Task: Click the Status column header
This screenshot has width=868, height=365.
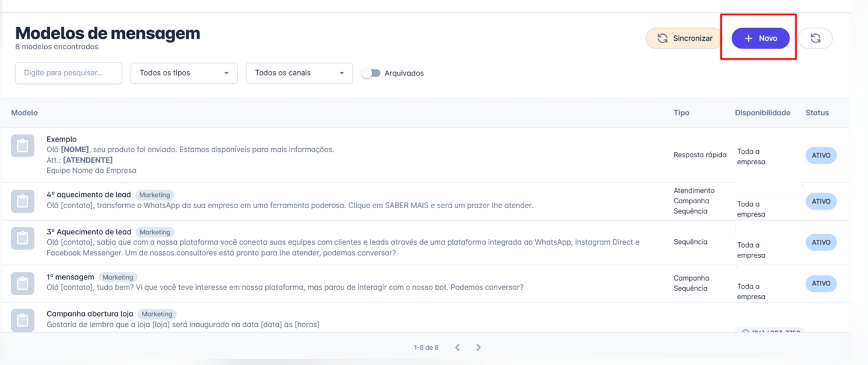Action: tap(817, 113)
